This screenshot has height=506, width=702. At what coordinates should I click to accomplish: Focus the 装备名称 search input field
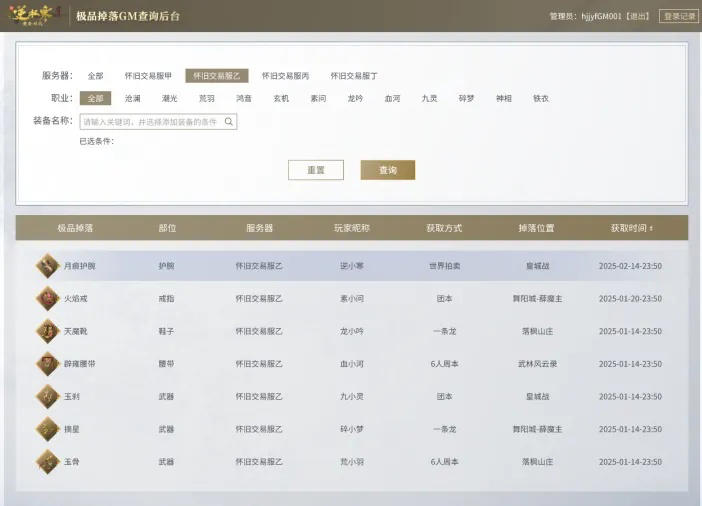[x=150, y=122]
